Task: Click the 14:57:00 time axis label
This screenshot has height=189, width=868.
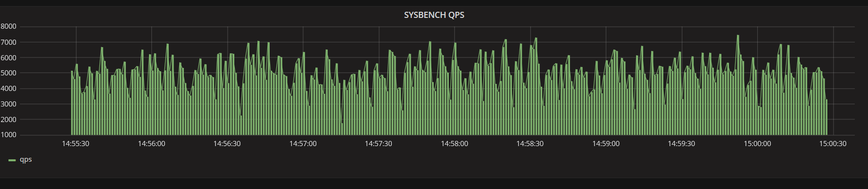Action: tap(303, 143)
